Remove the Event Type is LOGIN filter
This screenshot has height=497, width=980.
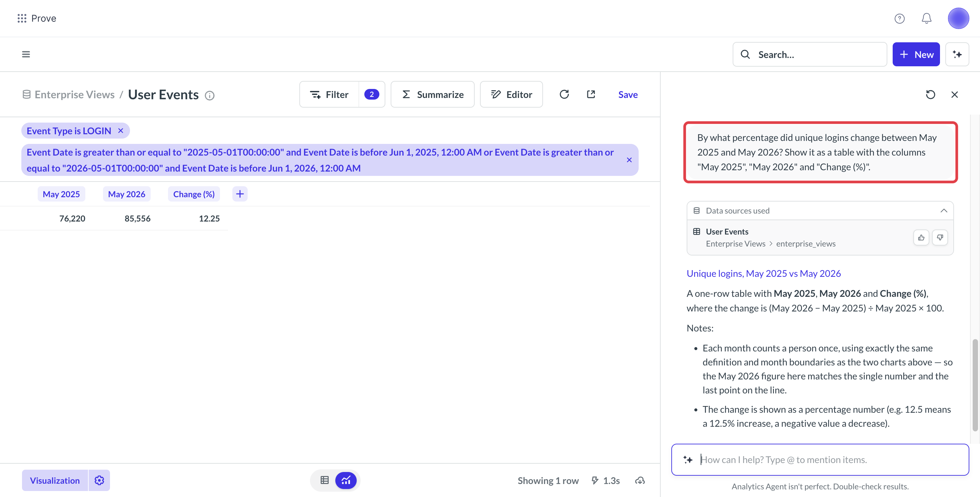[121, 131]
